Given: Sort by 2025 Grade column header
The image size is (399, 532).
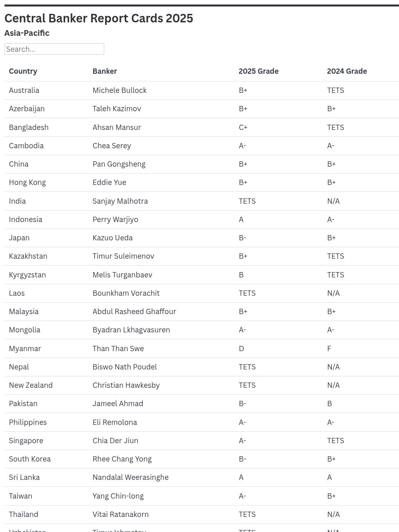Looking at the screenshot, I should (259, 71).
